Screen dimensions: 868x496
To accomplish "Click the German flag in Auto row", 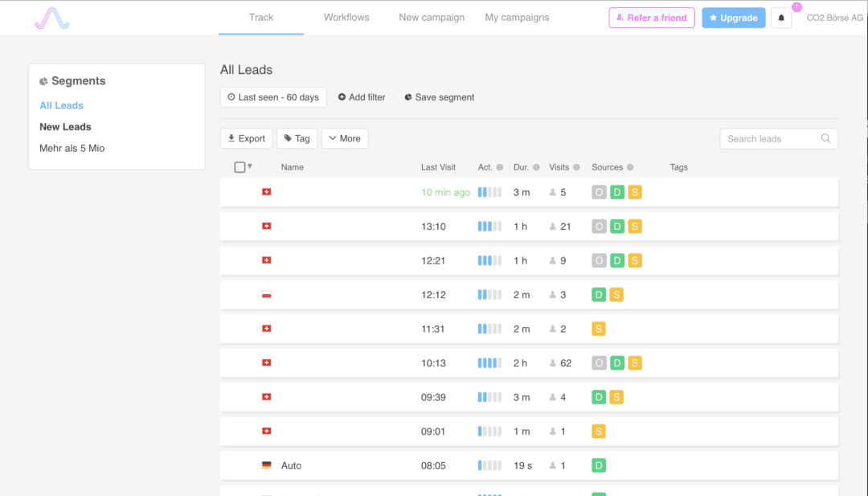I will pyautogui.click(x=267, y=465).
